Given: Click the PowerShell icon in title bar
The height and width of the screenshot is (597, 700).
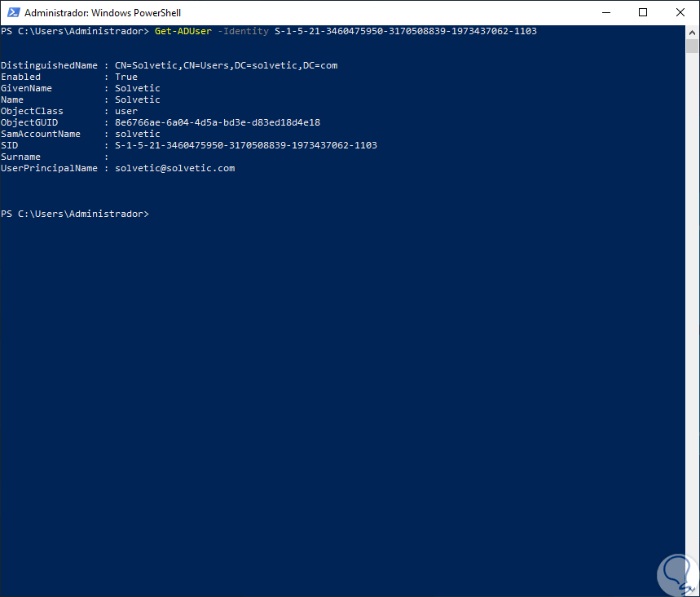Looking at the screenshot, I should click(x=13, y=12).
